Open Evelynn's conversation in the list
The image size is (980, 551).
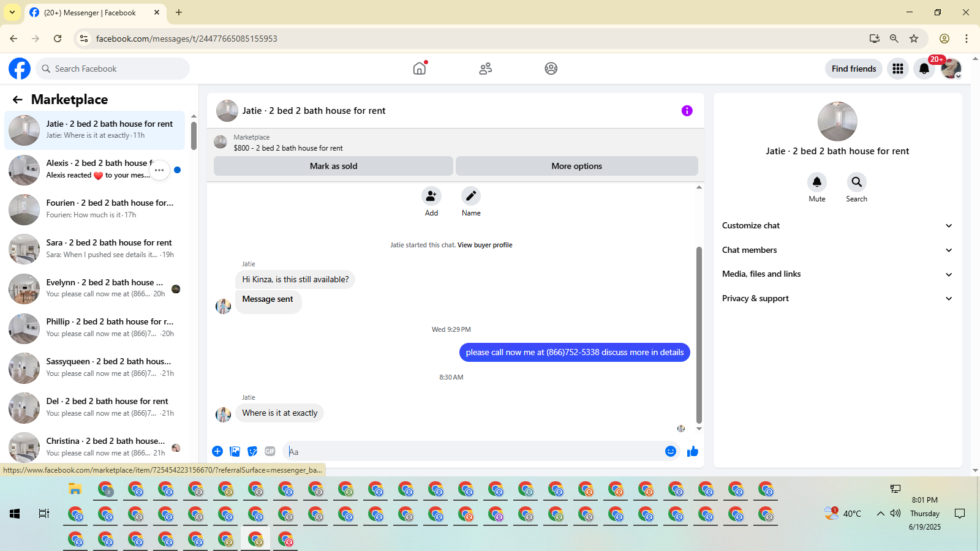pos(95,289)
